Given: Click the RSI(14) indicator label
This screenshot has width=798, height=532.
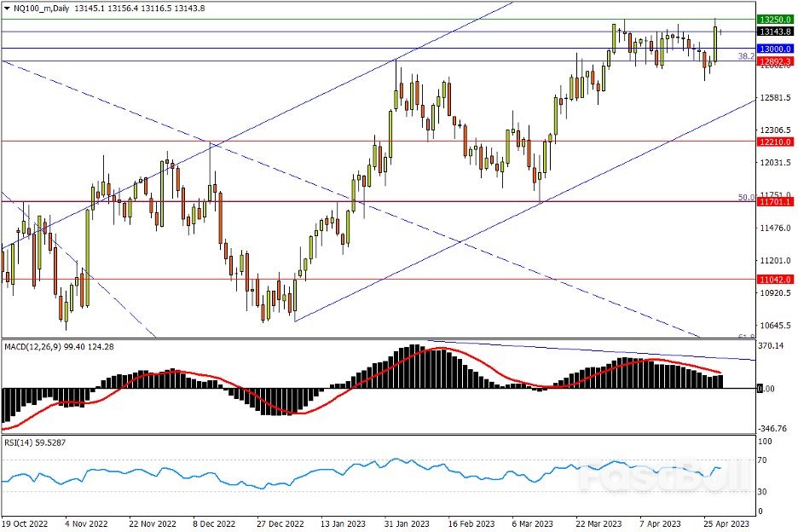Looking at the screenshot, I should tap(22, 443).
